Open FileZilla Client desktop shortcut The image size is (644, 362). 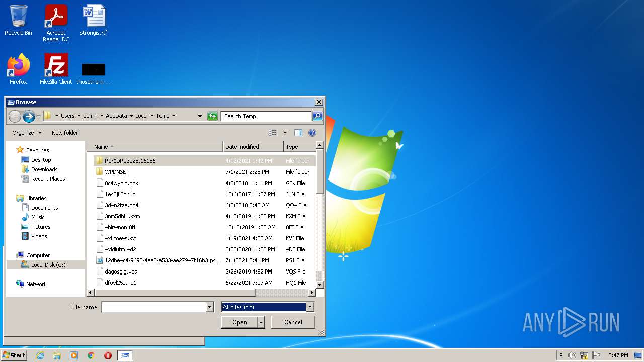click(x=56, y=69)
